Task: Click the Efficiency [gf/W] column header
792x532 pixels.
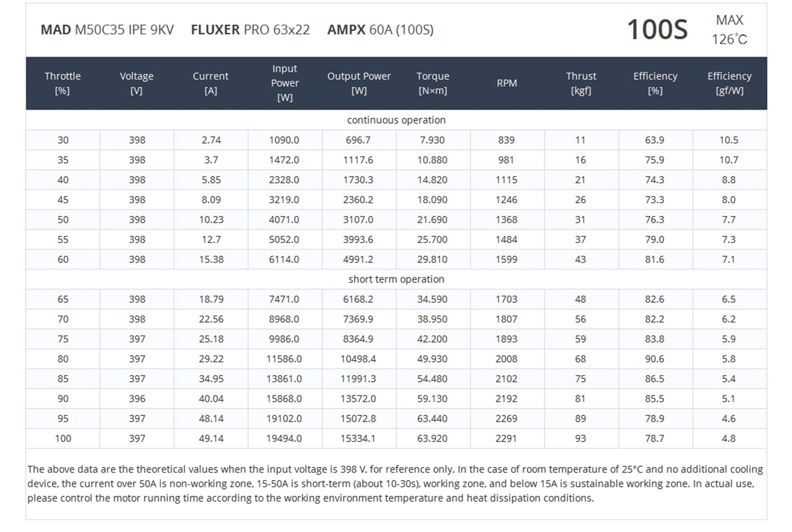Action: coord(729,83)
